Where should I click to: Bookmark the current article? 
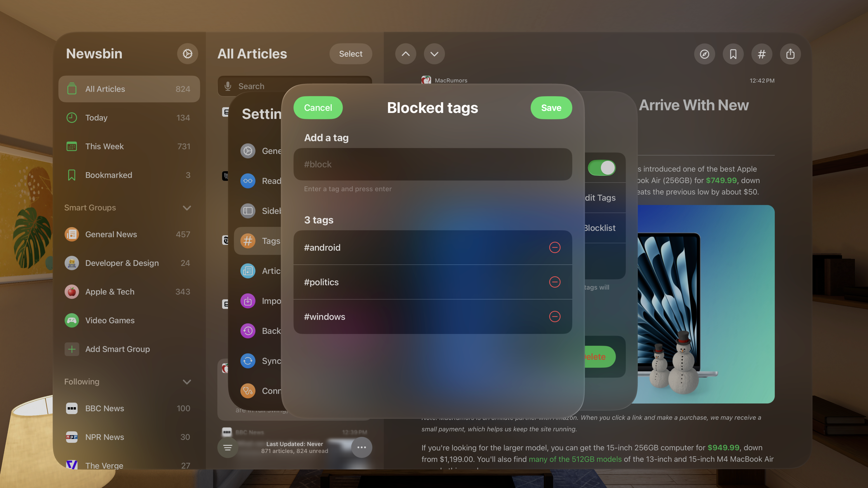click(733, 54)
